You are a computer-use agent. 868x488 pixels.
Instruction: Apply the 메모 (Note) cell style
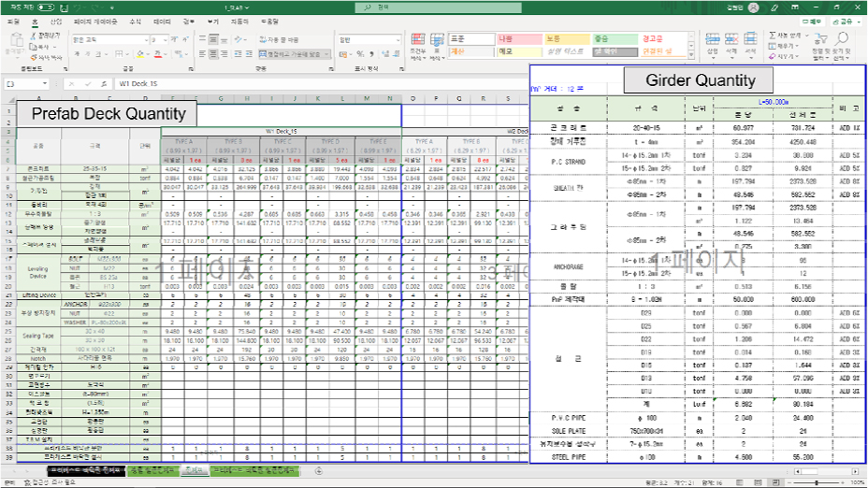519,51
